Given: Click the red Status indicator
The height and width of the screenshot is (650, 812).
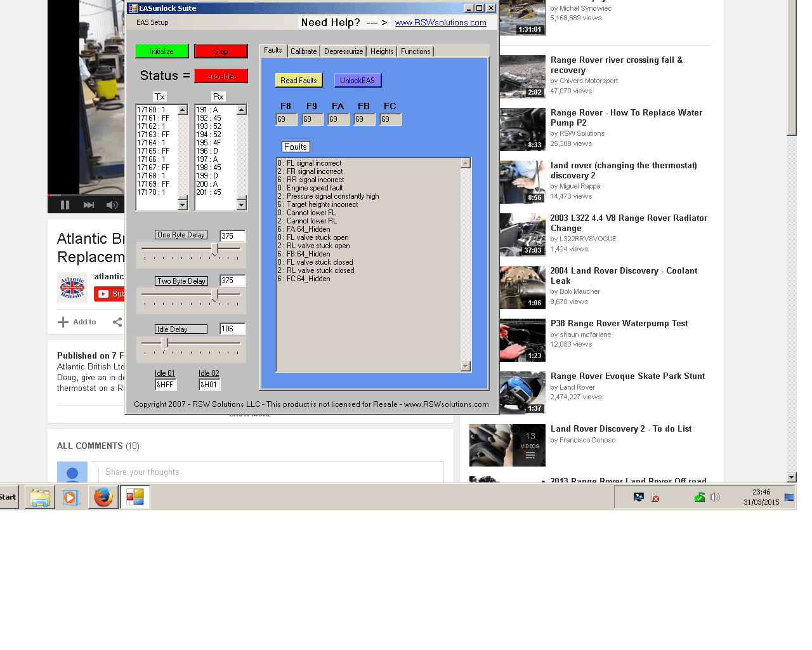Looking at the screenshot, I should [x=221, y=76].
